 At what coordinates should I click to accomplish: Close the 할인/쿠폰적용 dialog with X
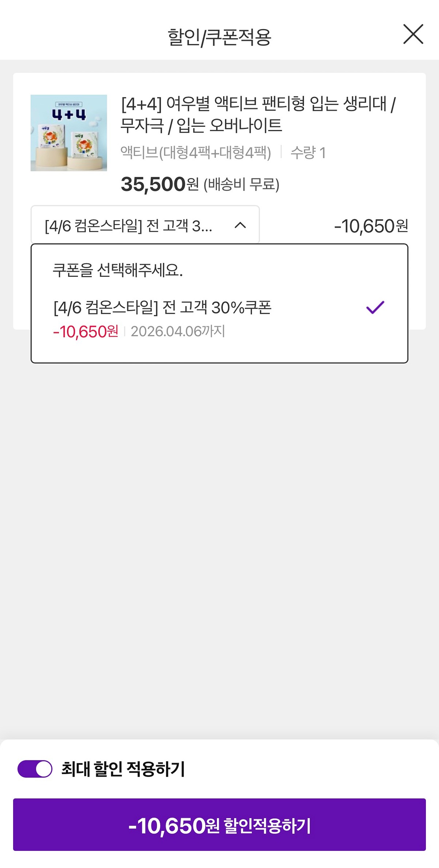click(x=413, y=34)
